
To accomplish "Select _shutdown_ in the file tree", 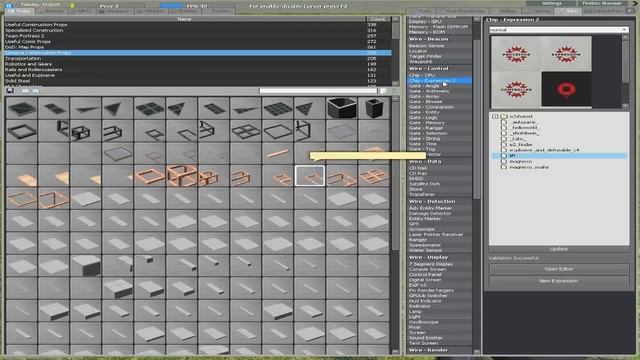I will (524, 133).
